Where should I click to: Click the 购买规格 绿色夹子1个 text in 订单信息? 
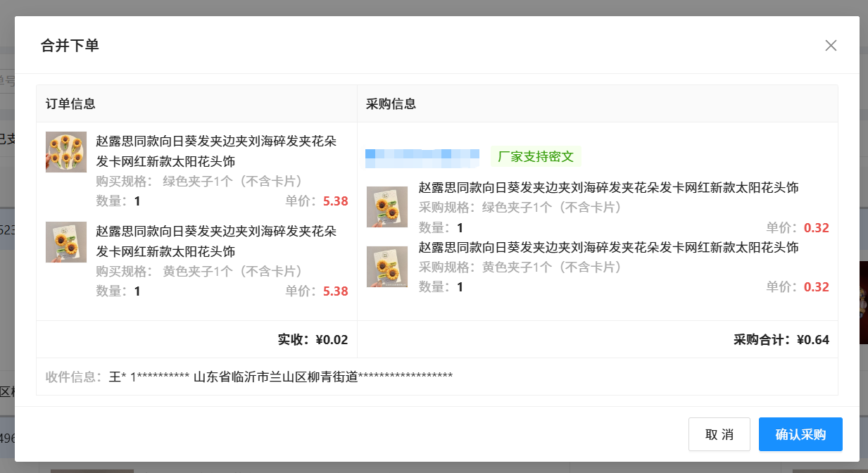(x=199, y=181)
